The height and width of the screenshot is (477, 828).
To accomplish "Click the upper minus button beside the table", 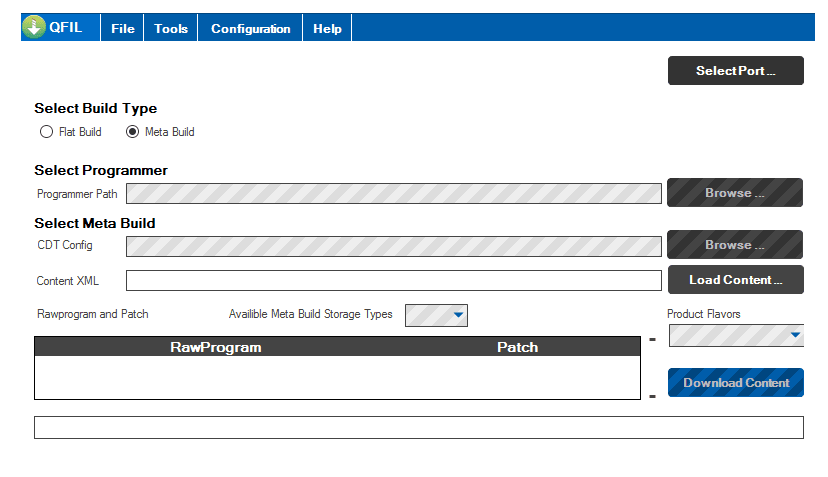I will [653, 339].
